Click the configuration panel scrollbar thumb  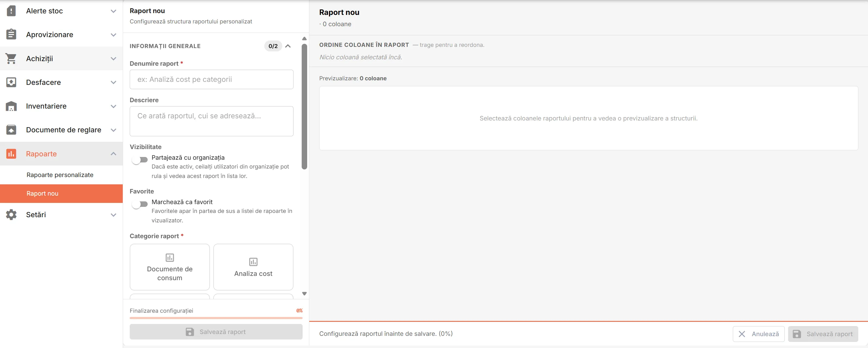pyautogui.click(x=304, y=107)
